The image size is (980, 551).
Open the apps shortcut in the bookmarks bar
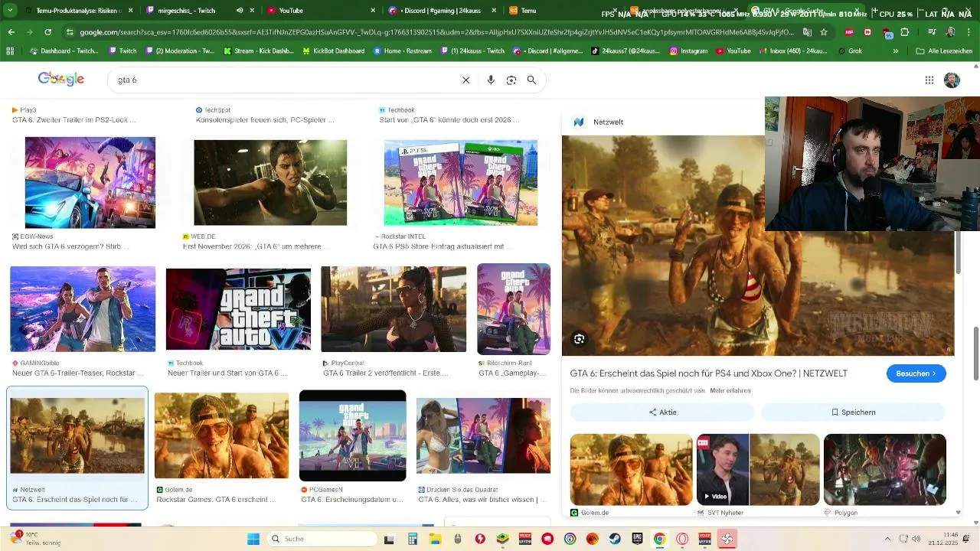click(x=10, y=51)
